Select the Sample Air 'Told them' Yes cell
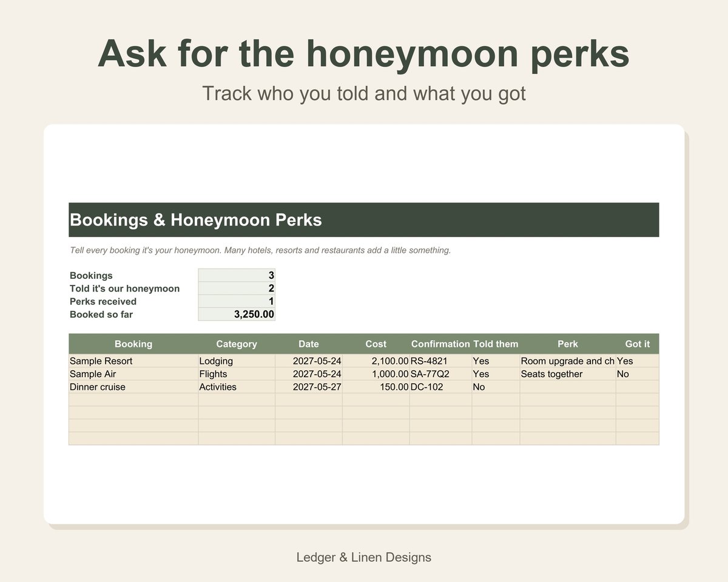 (496, 374)
